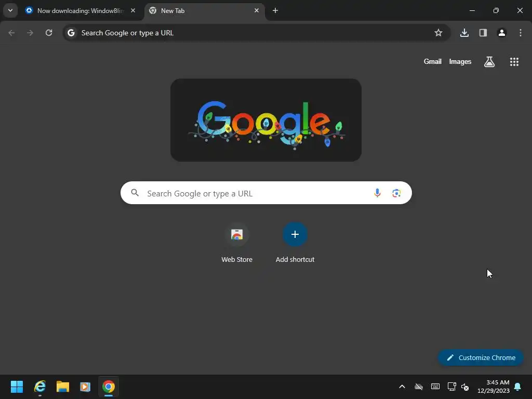Image resolution: width=532 pixels, height=399 pixels.
Task: Minimize the Chrome window
Action: pyautogui.click(x=472, y=10)
